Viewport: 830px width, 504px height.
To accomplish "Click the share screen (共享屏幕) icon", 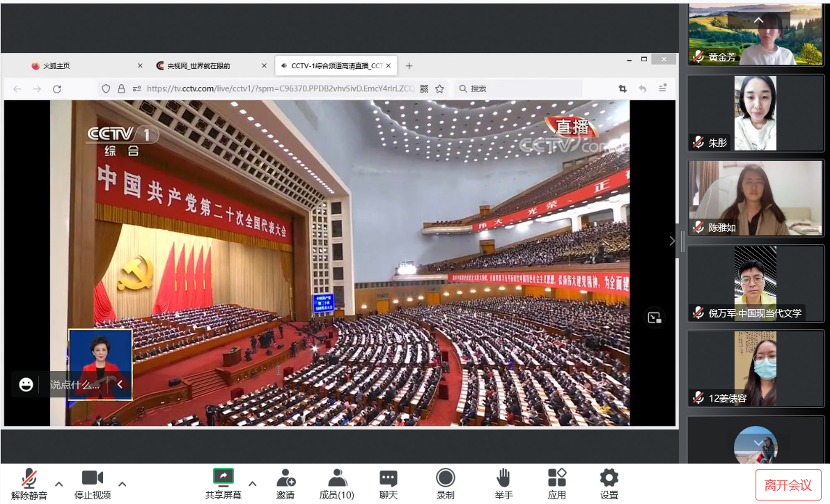I will point(223,477).
